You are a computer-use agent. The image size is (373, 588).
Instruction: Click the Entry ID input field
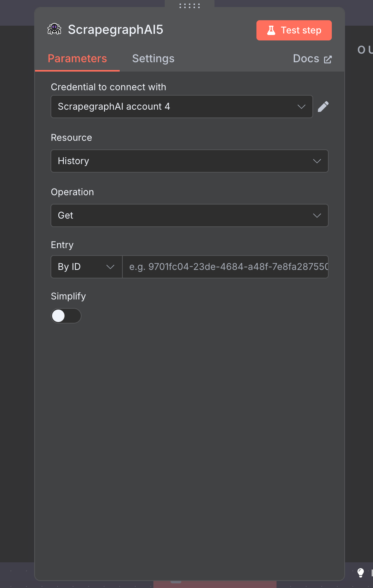[225, 267]
